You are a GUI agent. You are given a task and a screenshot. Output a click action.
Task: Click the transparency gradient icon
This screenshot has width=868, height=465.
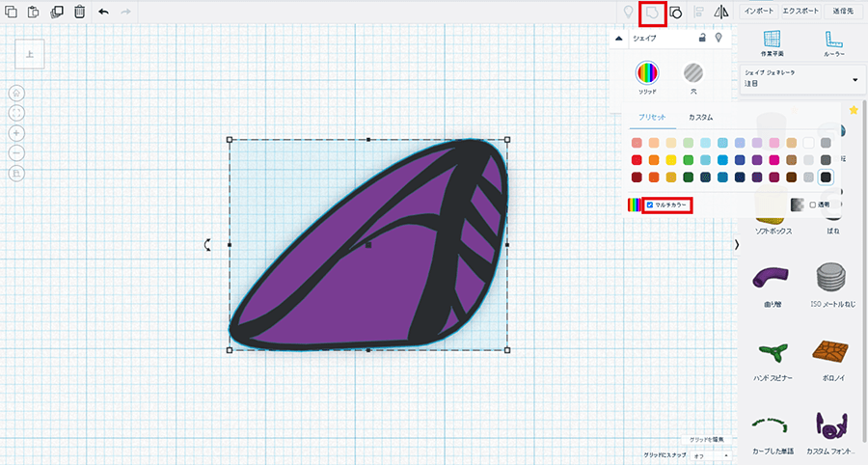pyautogui.click(x=798, y=205)
